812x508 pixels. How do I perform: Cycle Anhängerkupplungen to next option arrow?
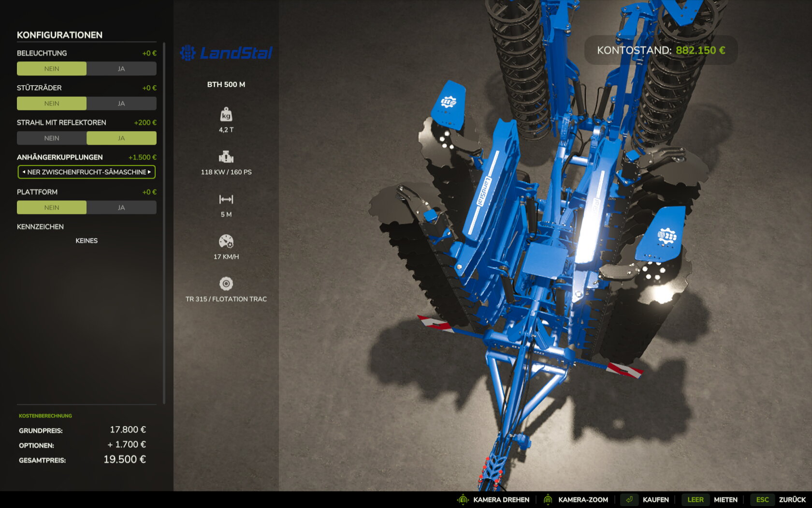click(x=149, y=172)
